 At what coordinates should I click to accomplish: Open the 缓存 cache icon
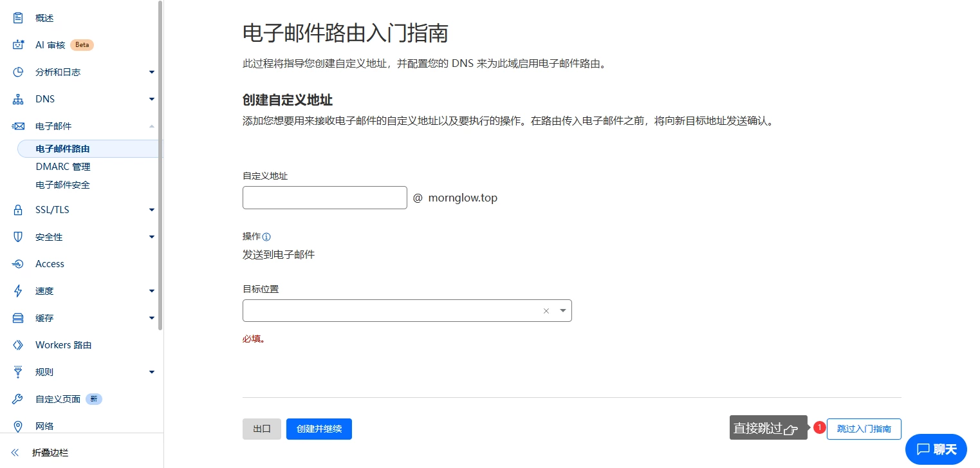point(19,317)
